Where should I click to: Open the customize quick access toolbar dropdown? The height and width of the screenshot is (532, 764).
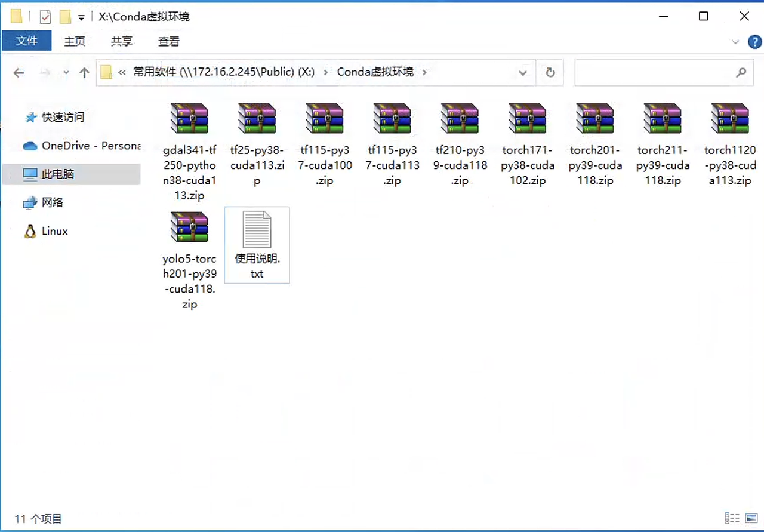click(x=81, y=17)
